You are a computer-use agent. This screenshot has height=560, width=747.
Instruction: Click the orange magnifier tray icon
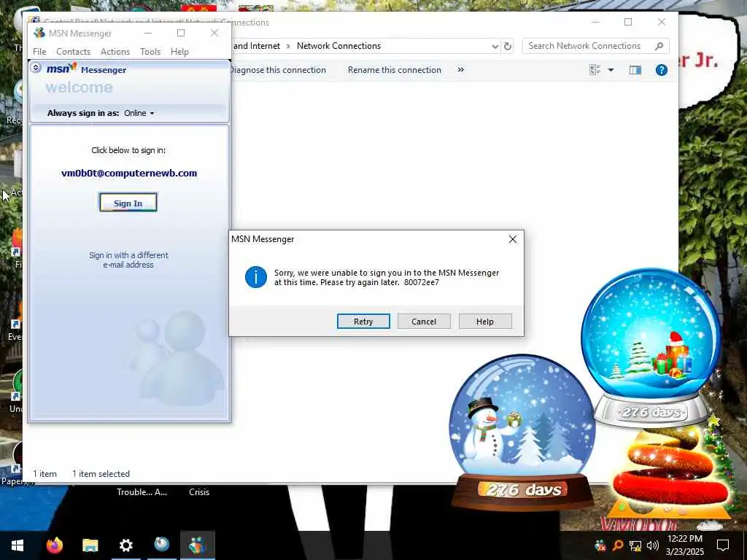click(x=617, y=545)
